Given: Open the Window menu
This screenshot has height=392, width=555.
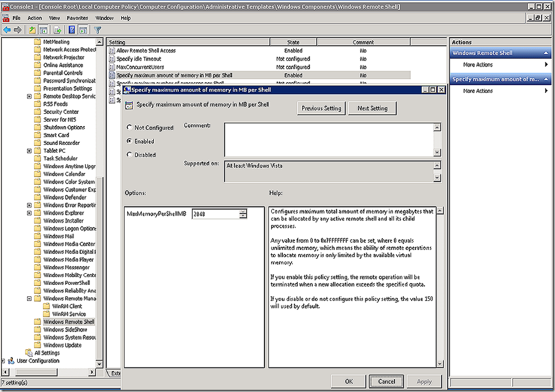Looking at the screenshot, I should click(104, 18).
